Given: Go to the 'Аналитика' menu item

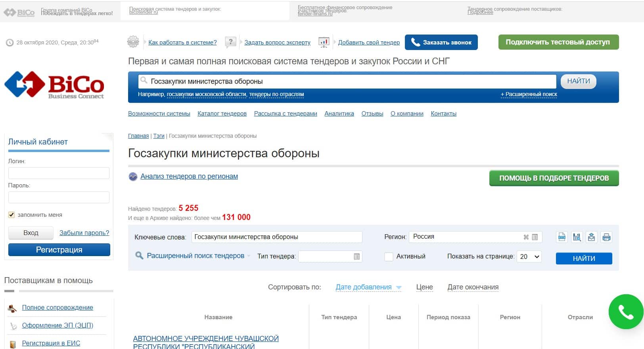Looking at the screenshot, I should coord(339,114).
